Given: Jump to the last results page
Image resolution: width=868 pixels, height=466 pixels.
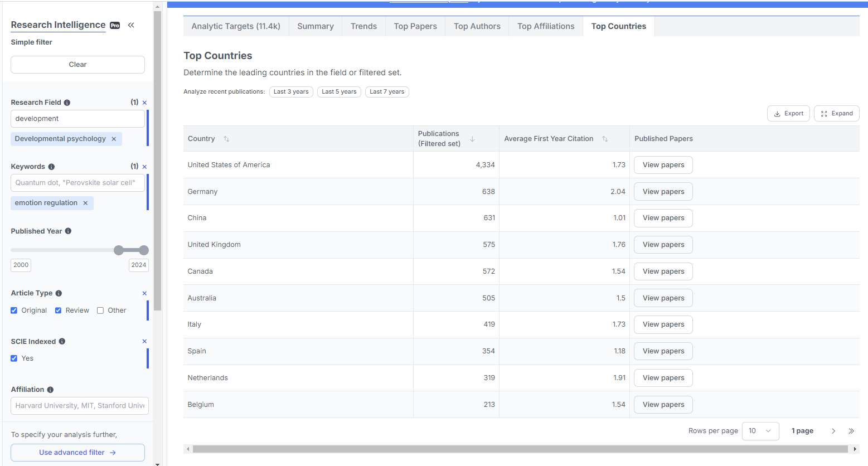Looking at the screenshot, I should point(851,430).
